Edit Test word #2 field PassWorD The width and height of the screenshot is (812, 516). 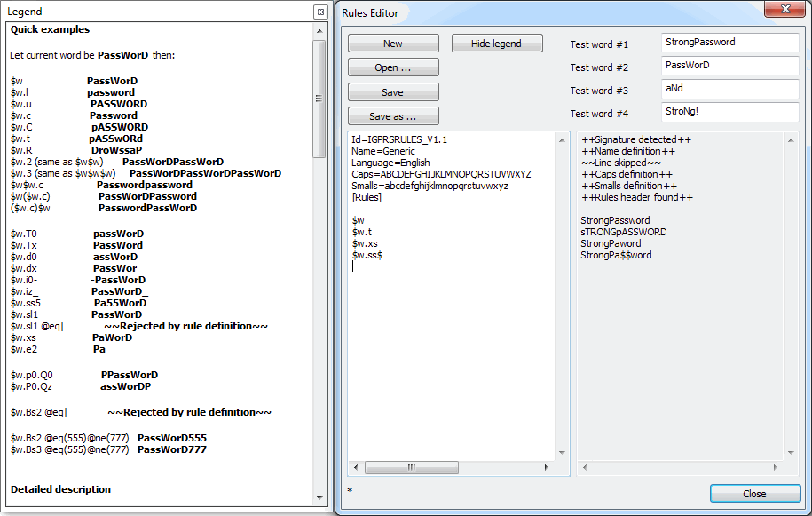point(729,66)
